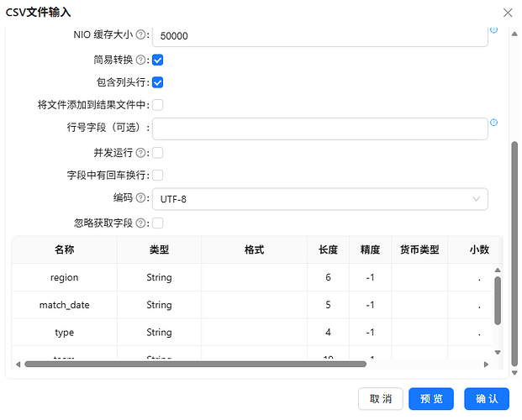Click info icon right of NIO buffer input
Screen dimensions: 522x420
coord(493,29)
